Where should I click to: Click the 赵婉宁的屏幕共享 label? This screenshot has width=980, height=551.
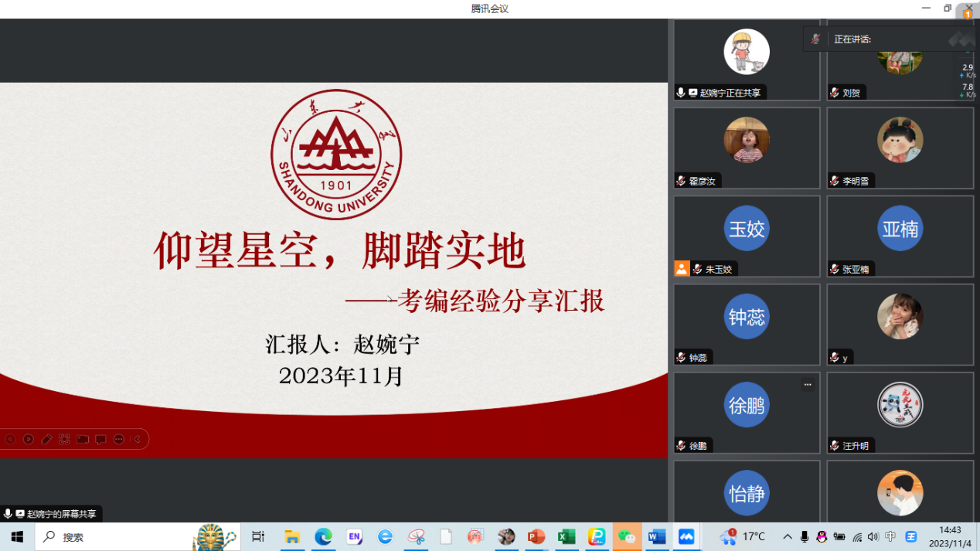point(61,514)
